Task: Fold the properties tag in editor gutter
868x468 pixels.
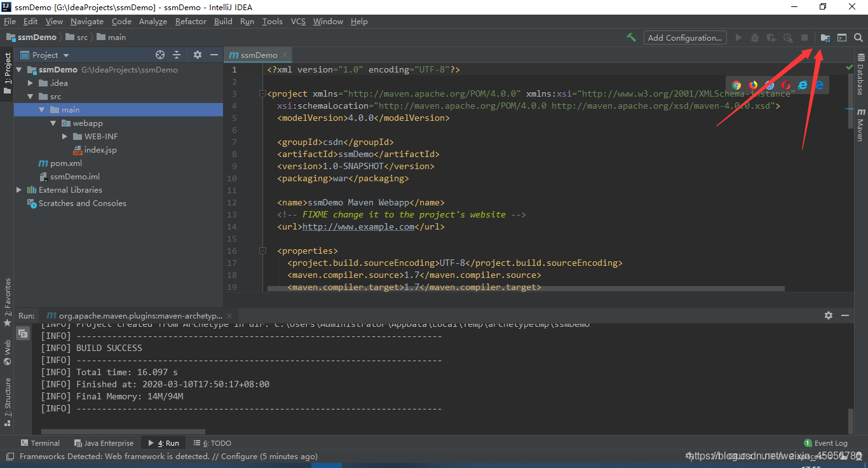Action: click(262, 251)
